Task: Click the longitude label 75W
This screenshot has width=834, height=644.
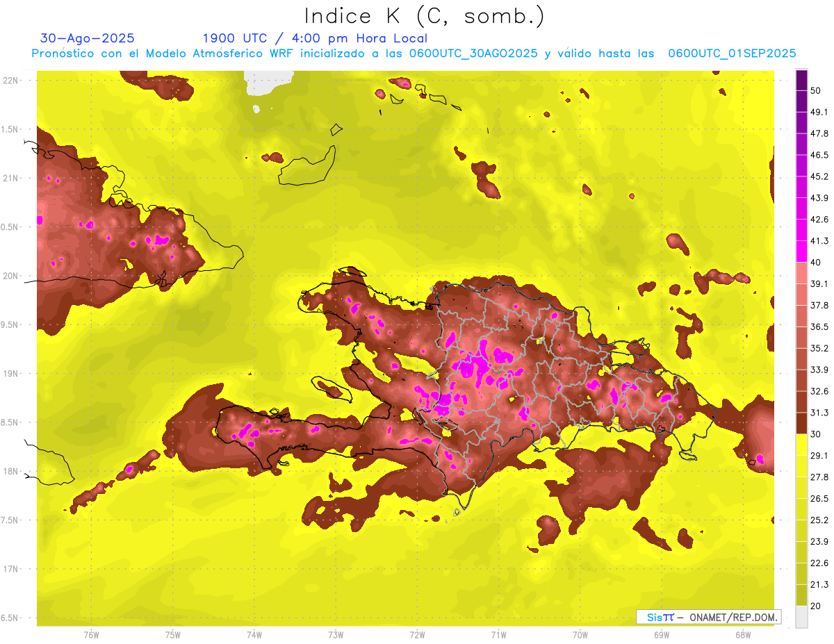Action: coord(172,634)
